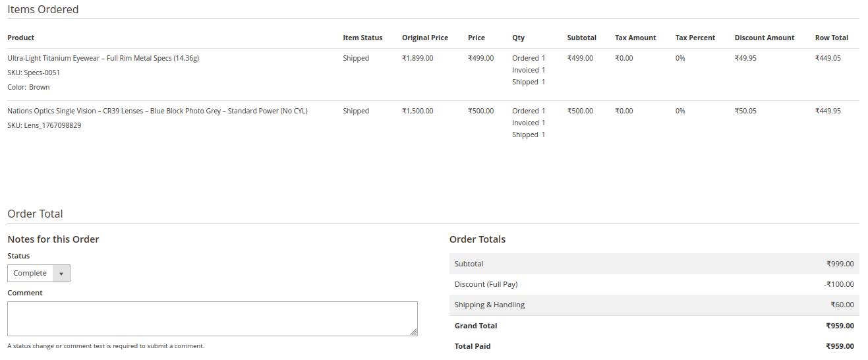Select the Shipping & Handling totals label
The width and height of the screenshot is (868, 360).
(x=490, y=305)
